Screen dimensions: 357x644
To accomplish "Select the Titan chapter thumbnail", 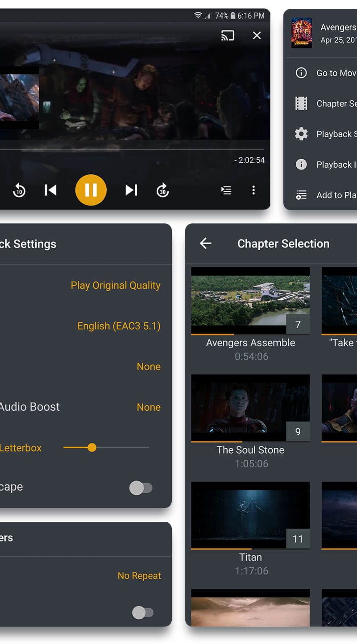I will [250, 515].
